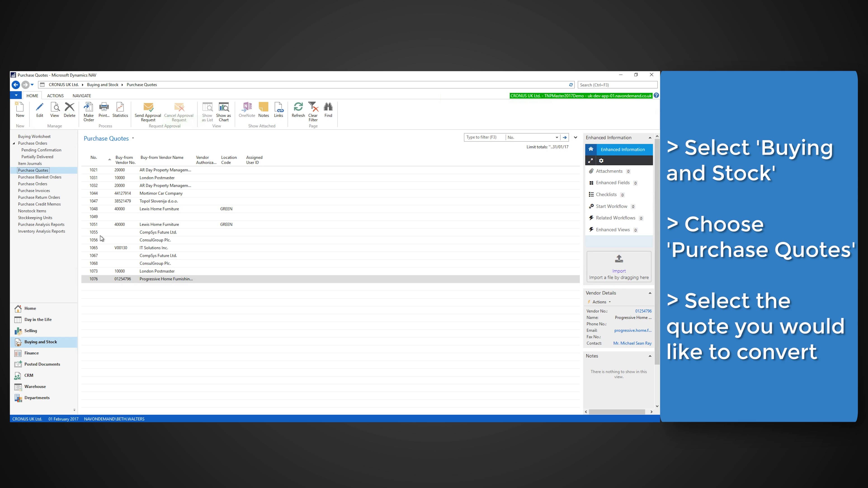Switch to the ACTIONS ribbon tab
868x488 pixels.
pyautogui.click(x=55, y=96)
